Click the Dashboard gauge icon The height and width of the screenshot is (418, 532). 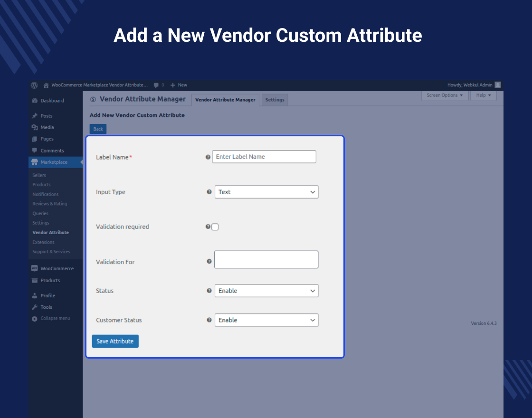coord(35,100)
